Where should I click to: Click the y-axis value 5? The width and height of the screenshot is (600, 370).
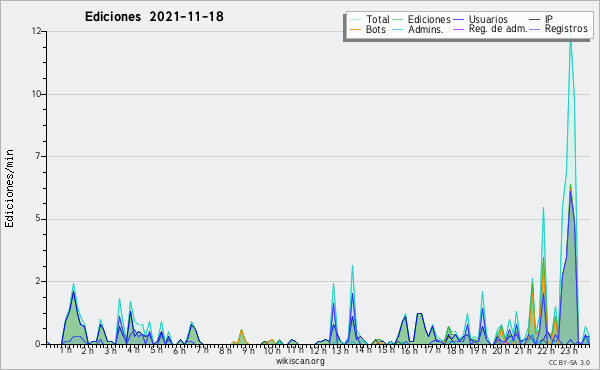tap(38, 219)
